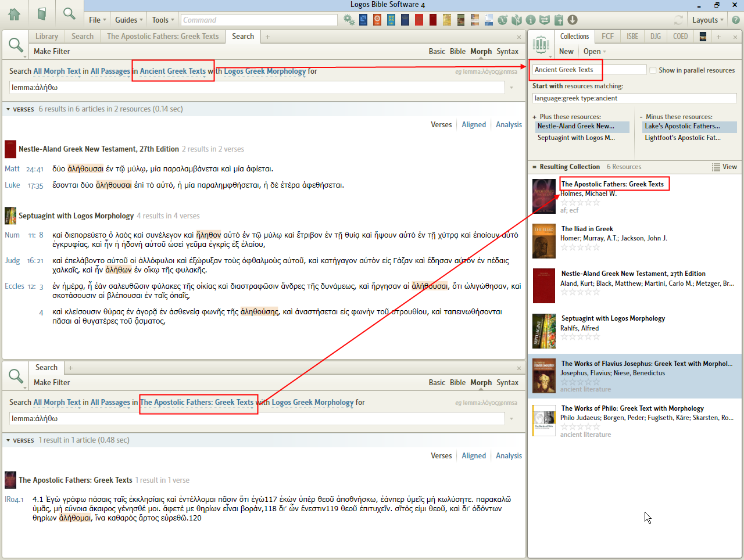Image resolution: width=744 pixels, height=560 pixels.
Task: Open the Home page icon
Action: pyautogui.click(x=15, y=14)
